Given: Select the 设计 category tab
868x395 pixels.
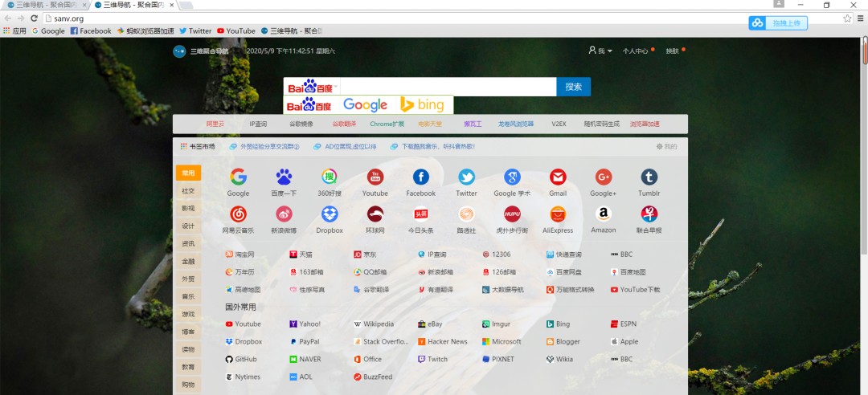Looking at the screenshot, I should tap(188, 226).
